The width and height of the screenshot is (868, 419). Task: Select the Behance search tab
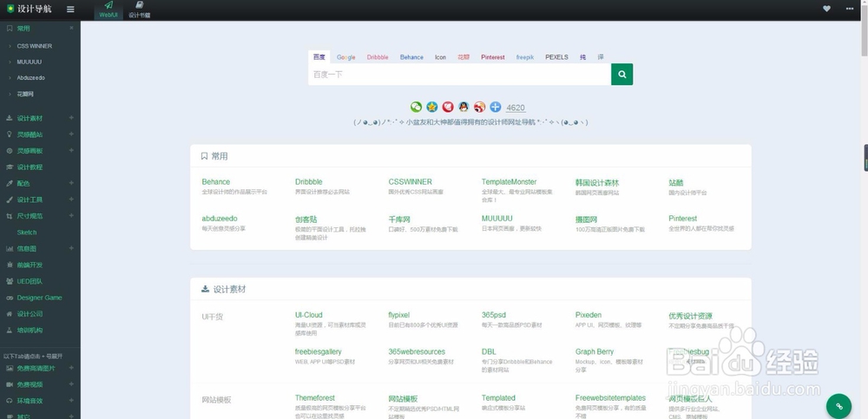411,57
